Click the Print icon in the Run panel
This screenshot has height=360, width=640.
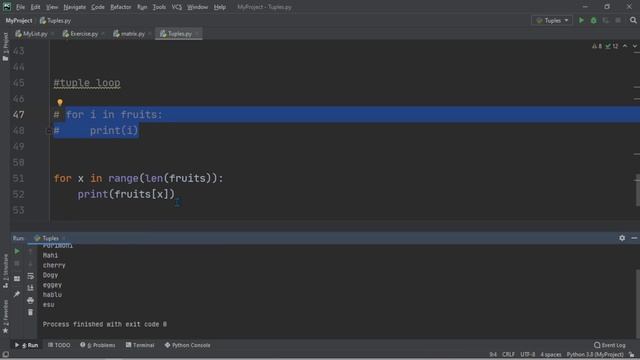click(x=30, y=300)
